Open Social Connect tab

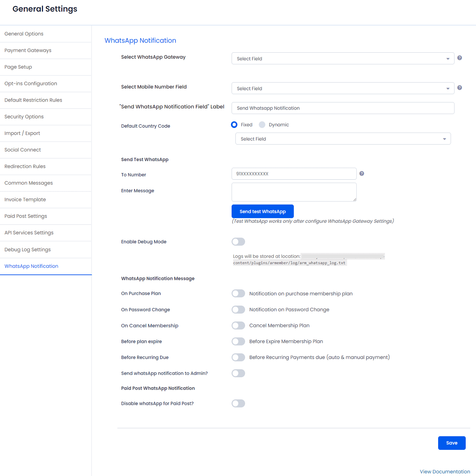tap(46, 150)
